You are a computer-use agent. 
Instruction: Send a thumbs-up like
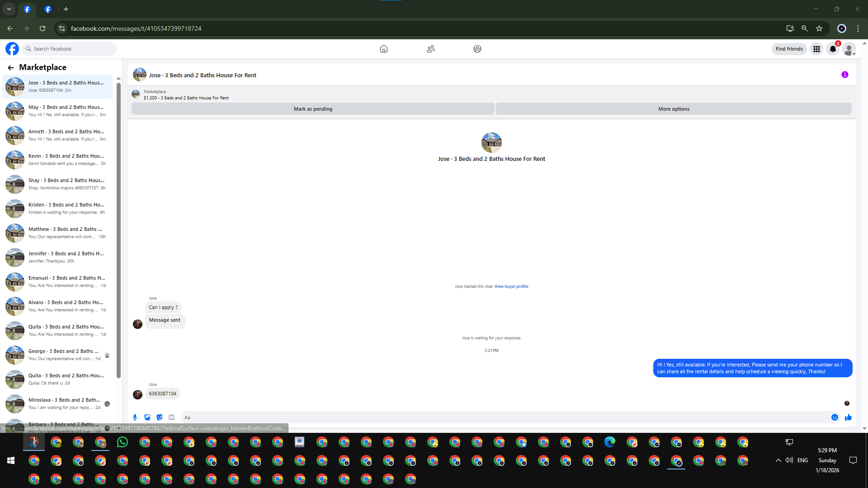coord(848,418)
